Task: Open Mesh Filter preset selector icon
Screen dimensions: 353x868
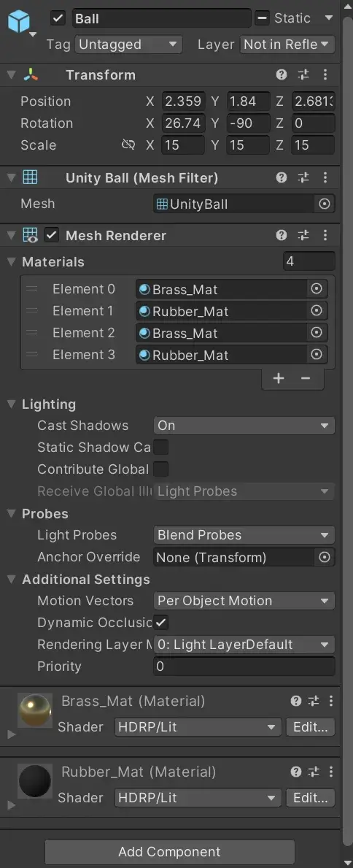Action: point(303,177)
